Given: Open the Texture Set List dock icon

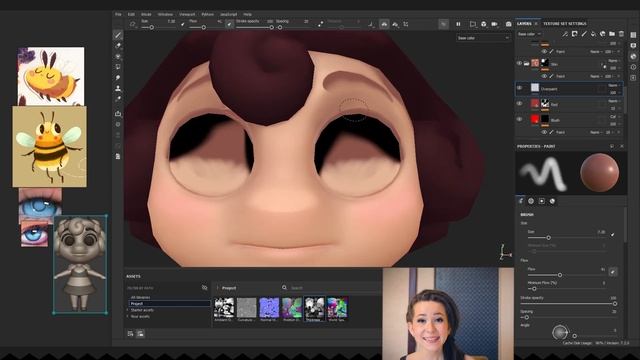Looking at the screenshot, I should (x=633, y=35).
